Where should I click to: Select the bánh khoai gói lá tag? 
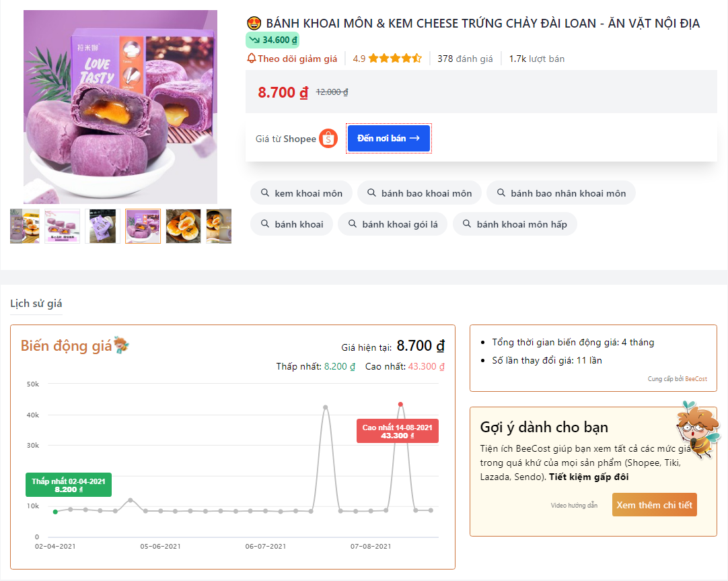click(x=392, y=224)
